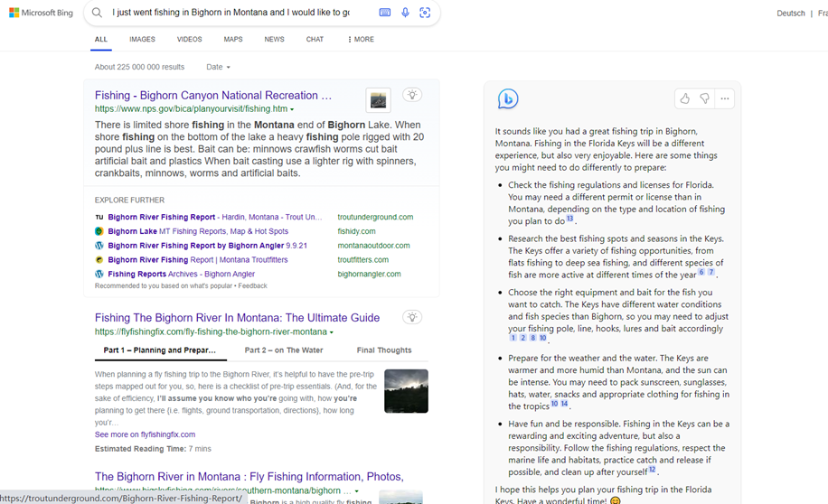Dislike the chat answer with thumbs down
Screen dimensions: 828x504
[704, 98]
